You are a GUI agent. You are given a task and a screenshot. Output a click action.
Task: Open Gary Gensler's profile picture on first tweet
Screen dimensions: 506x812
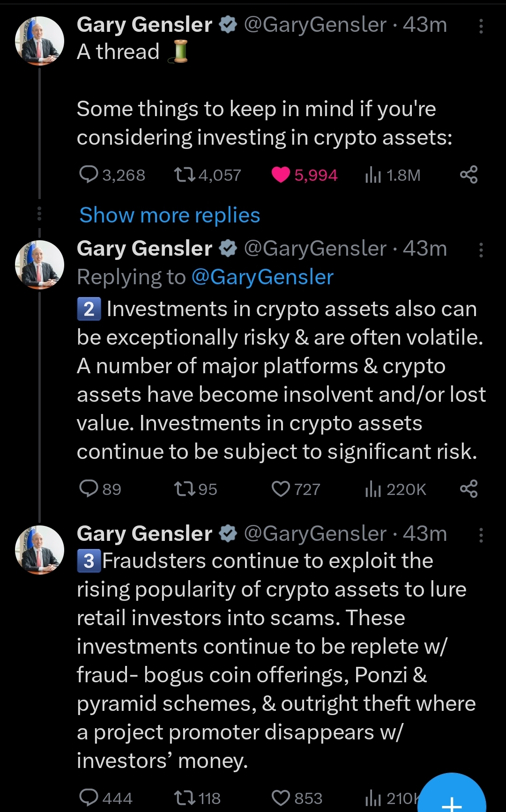click(40, 41)
